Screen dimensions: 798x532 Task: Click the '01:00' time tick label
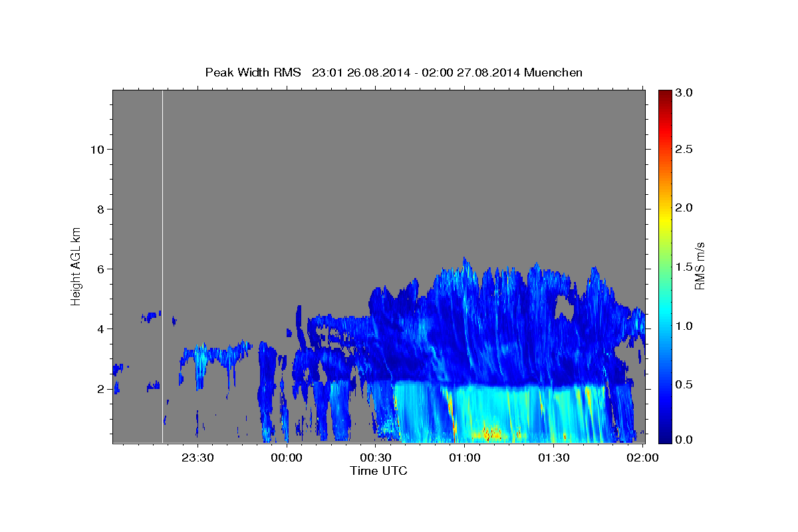[465, 458]
